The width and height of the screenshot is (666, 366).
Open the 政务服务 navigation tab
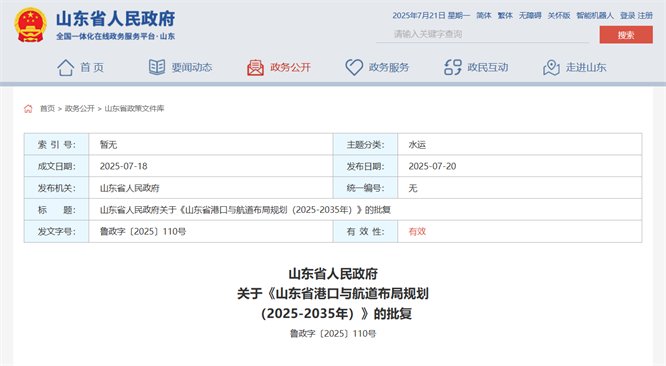[389, 68]
